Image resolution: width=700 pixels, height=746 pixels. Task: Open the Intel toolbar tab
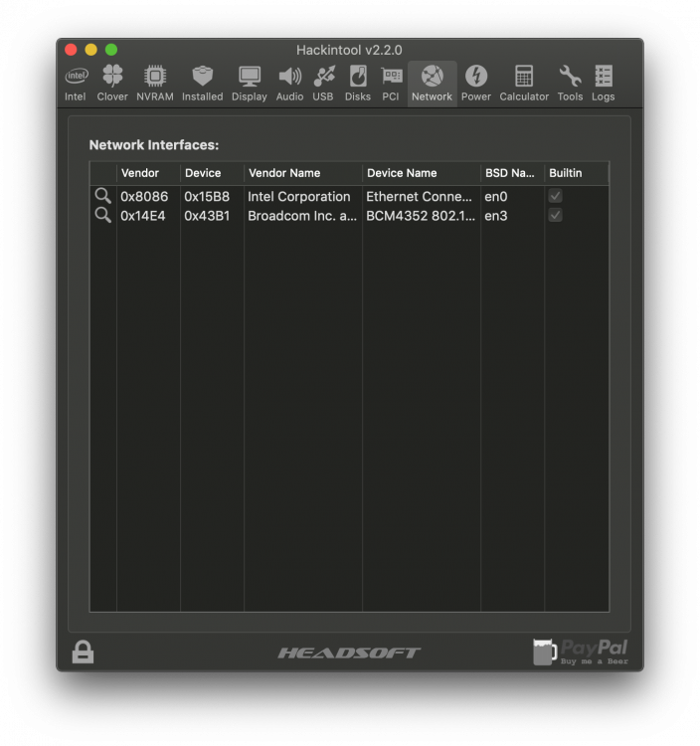tap(76, 84)
